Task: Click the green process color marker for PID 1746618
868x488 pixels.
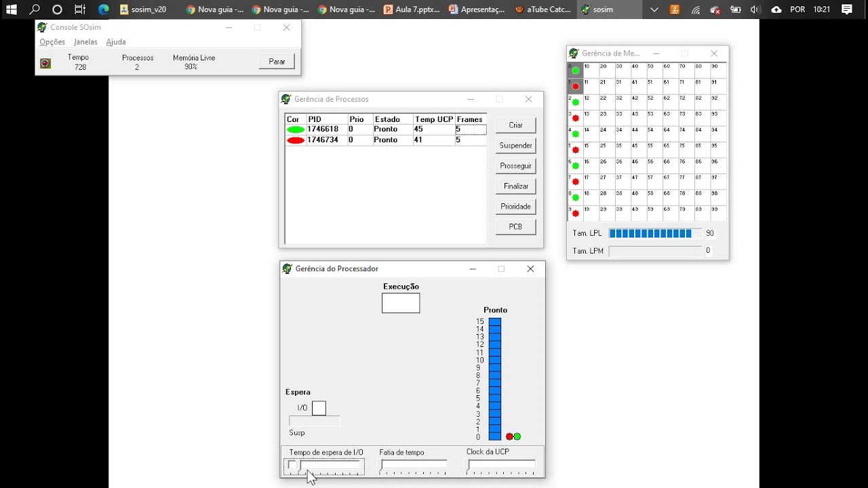Action: (295, 129)
